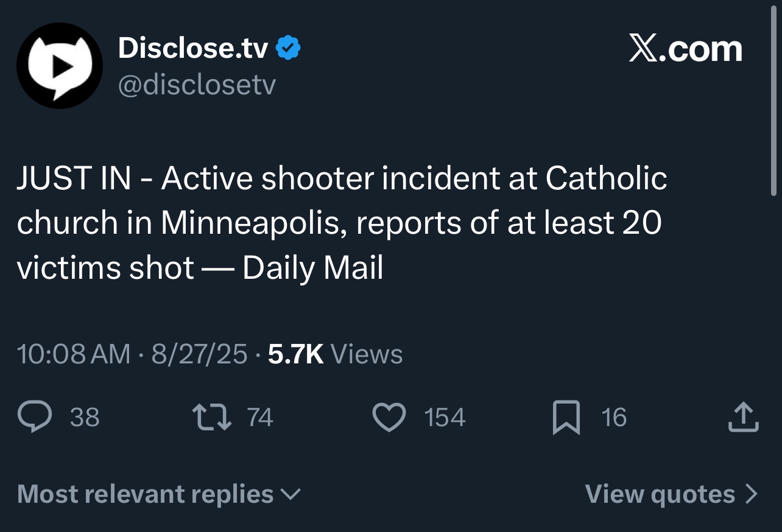Image resolution: width=782 pixels, height=532 pixels.
Task: Expand the Most relevant replies dropdown
Action: 159,494
